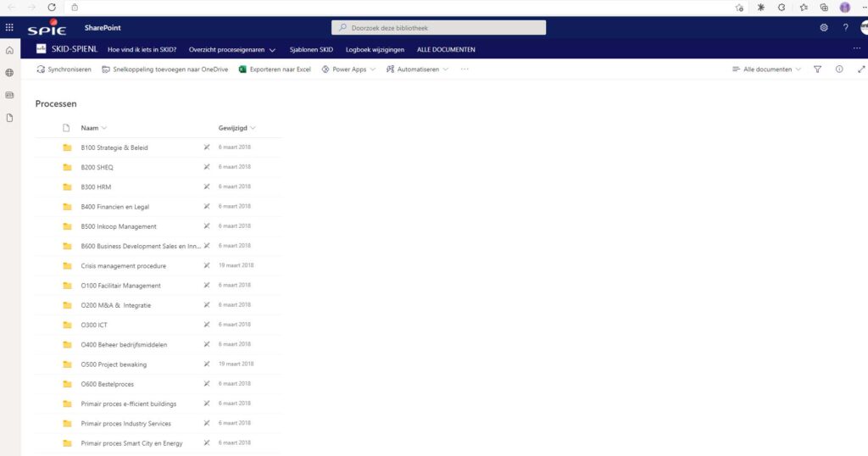Expand Overzicht proceseigenaren menu
Viewport: 868px width, 456px height.
point(232,50)
